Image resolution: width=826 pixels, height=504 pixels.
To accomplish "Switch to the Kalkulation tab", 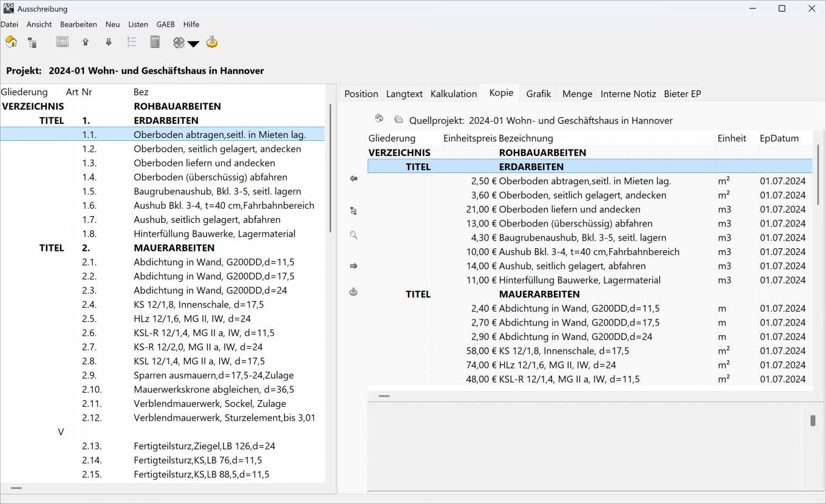I will point(454,94).
